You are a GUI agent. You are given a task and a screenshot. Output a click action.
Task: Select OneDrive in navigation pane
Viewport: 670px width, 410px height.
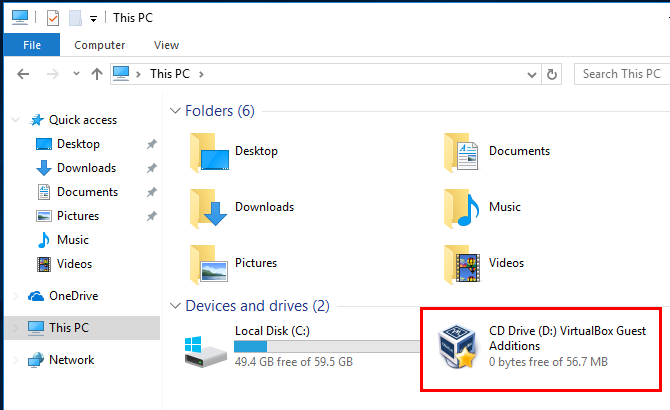pos(72,296)
